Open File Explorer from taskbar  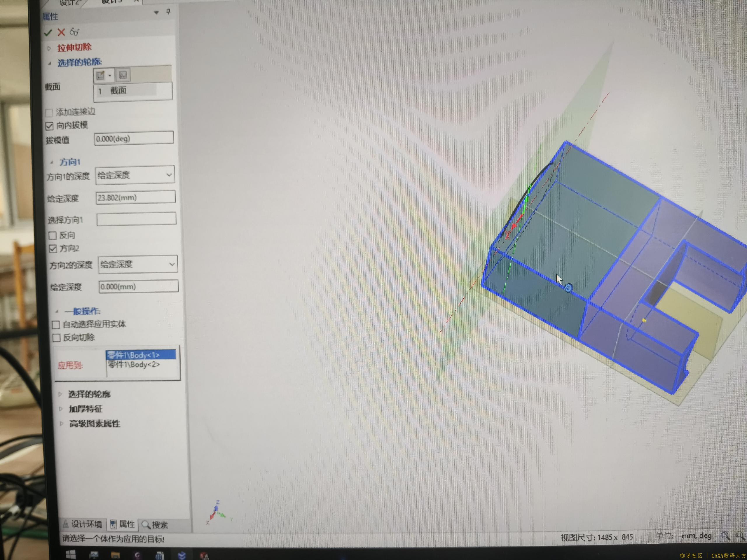click(116, 554)
